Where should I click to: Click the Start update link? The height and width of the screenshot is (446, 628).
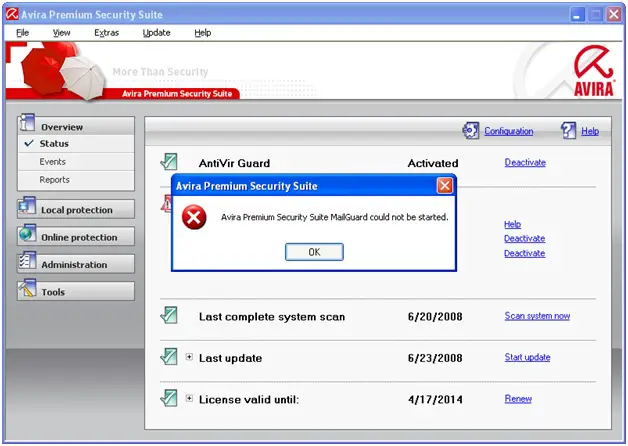527,357
